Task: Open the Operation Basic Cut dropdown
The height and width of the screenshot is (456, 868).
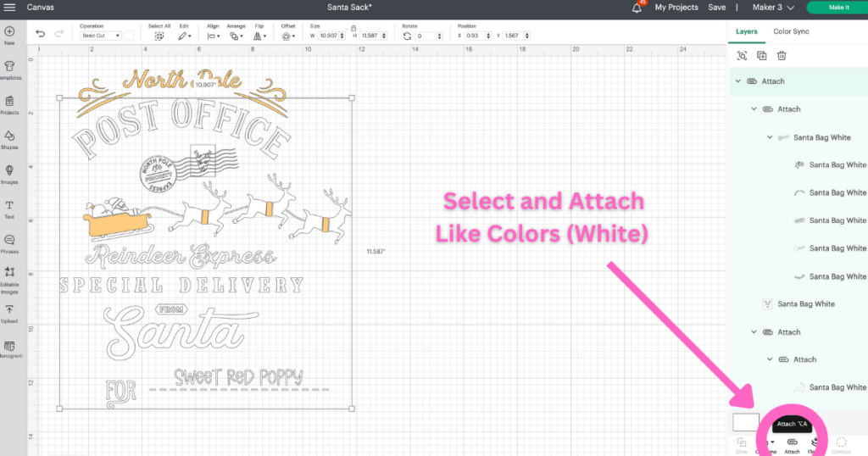Action: click(x=102, y=36)
